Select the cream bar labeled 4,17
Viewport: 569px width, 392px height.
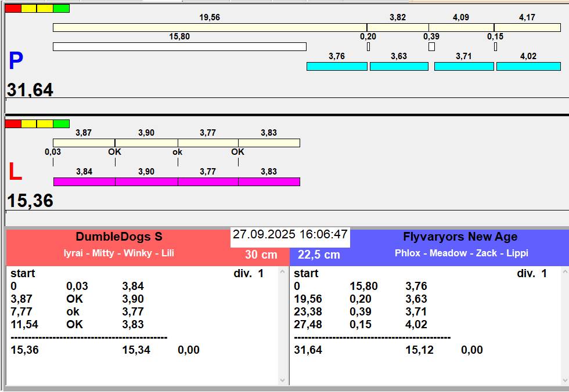pyautogui.click(x=527, y=27)
